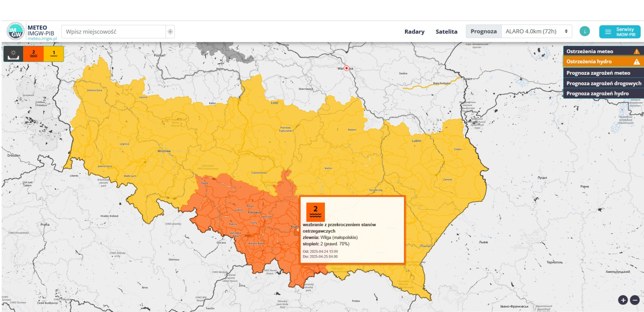Open the ALARO 4.0km (72h) model dropdown
The image size is (644, 312).
tap(536, 31)
